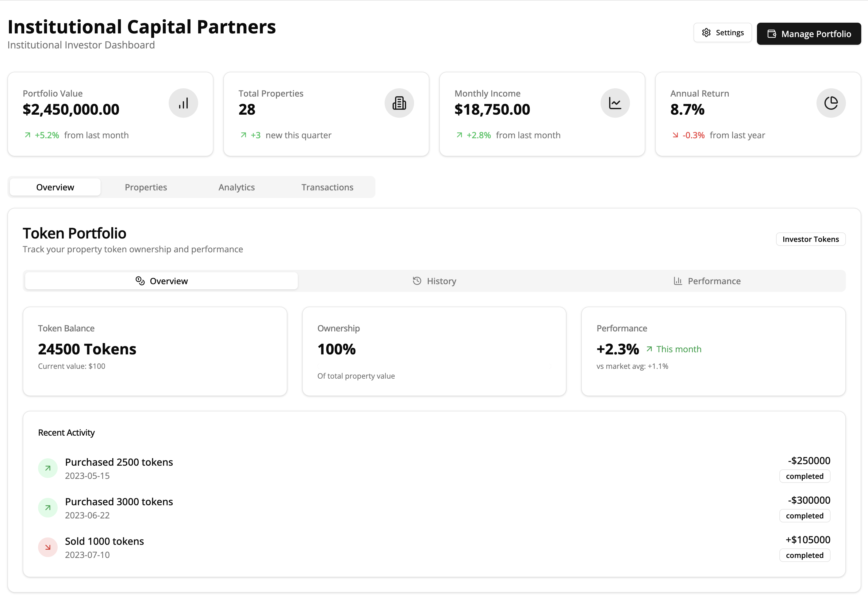Click the red arrow icon beside Sold 1000 tokens
868x615 pixels.
pyautogui.click(x=48, y=547)
